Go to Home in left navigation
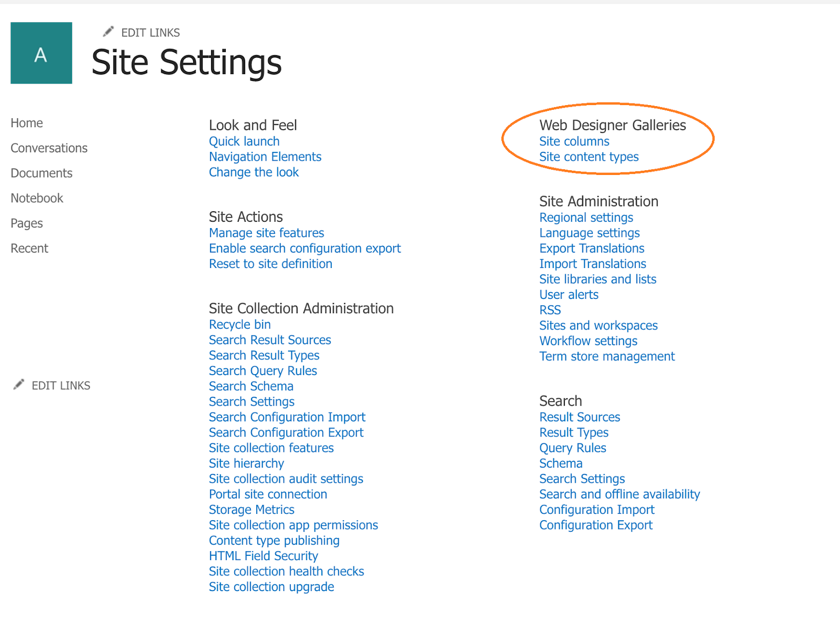Screen dimensions: 840x620 [x=27, y=123]
